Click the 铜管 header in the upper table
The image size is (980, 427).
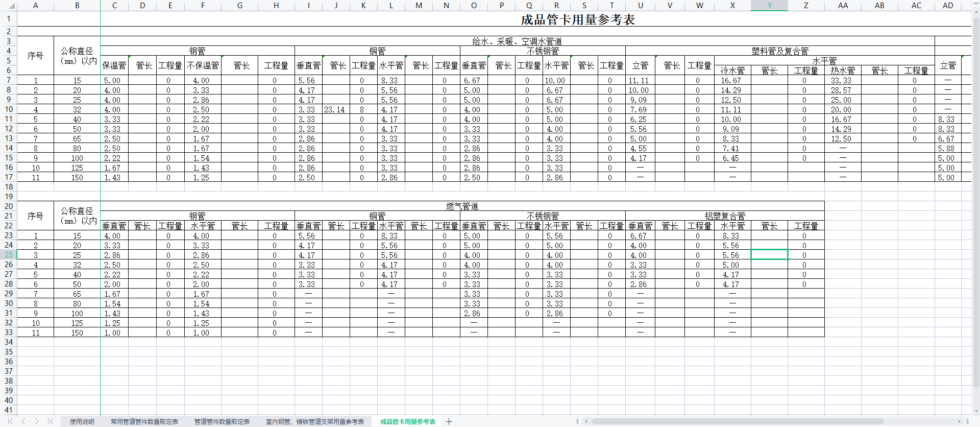377,51
